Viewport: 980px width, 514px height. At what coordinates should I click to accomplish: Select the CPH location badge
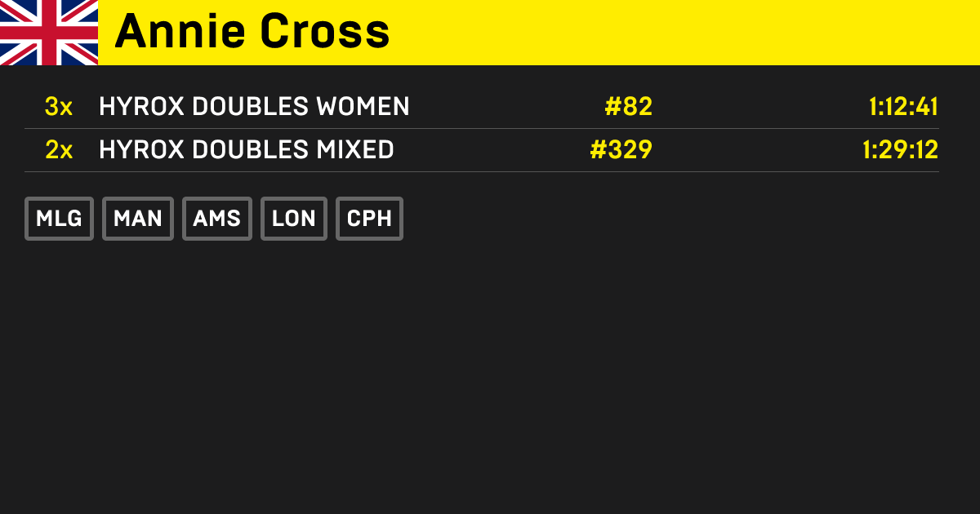pyautogui.click(x=369, y=218)
